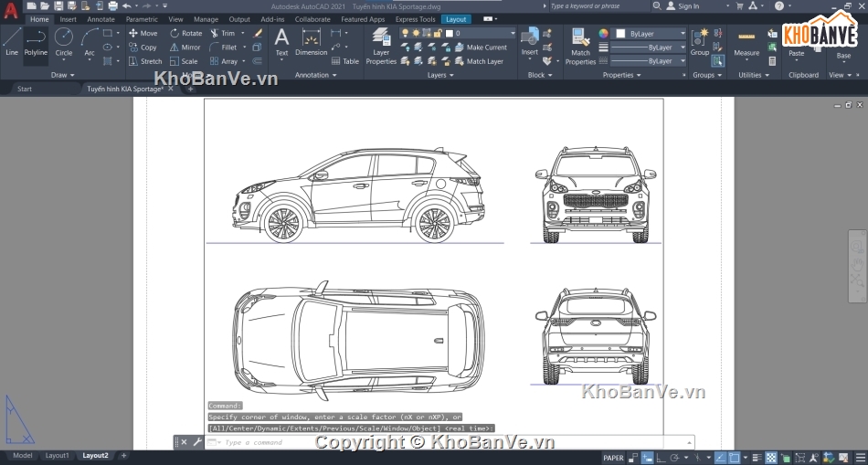
Task: Open the Text annotation tool
Action: (281, 43)
